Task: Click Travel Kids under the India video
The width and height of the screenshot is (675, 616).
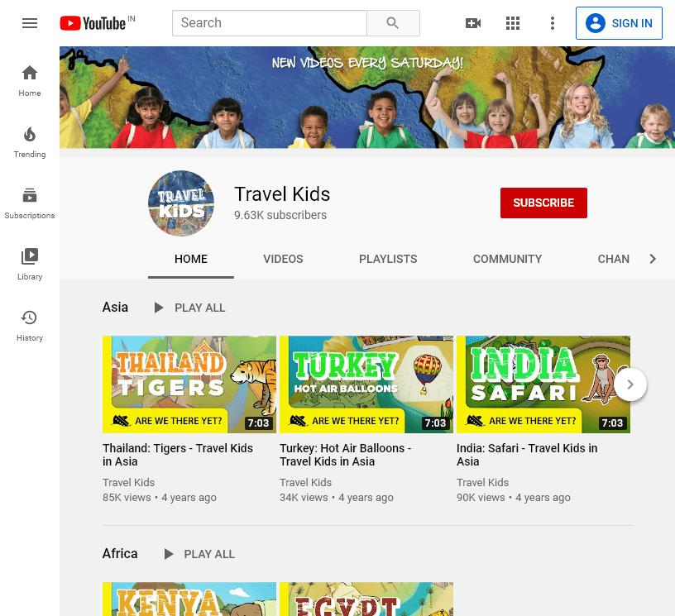Action: pos(482,483)
